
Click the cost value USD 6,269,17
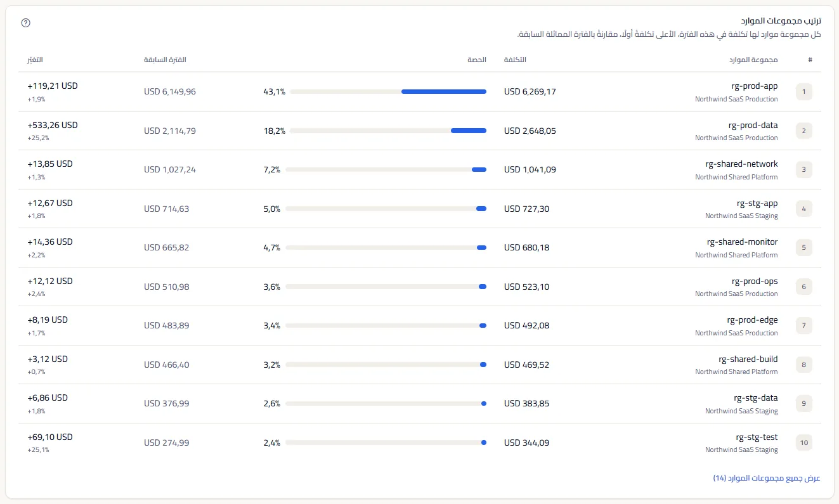point(530,92)
